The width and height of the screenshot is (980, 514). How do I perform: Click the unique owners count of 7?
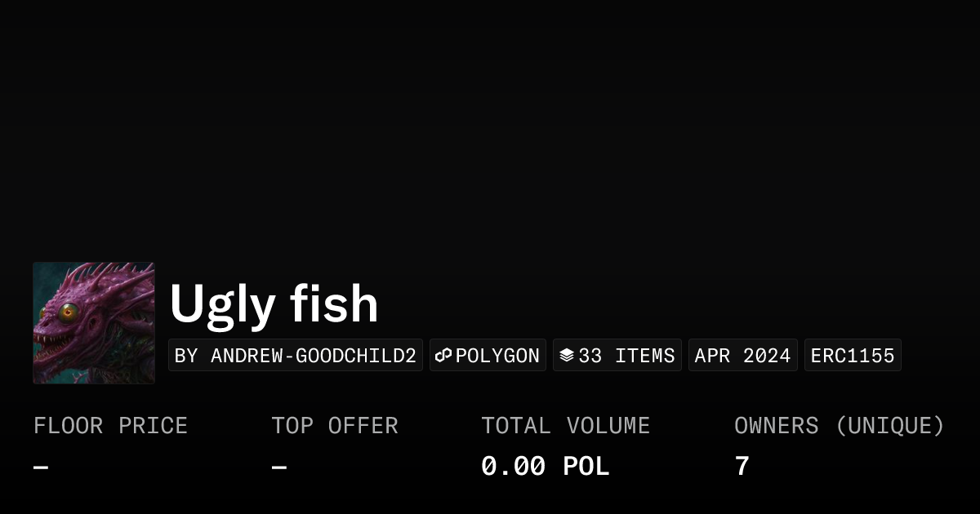742,467
